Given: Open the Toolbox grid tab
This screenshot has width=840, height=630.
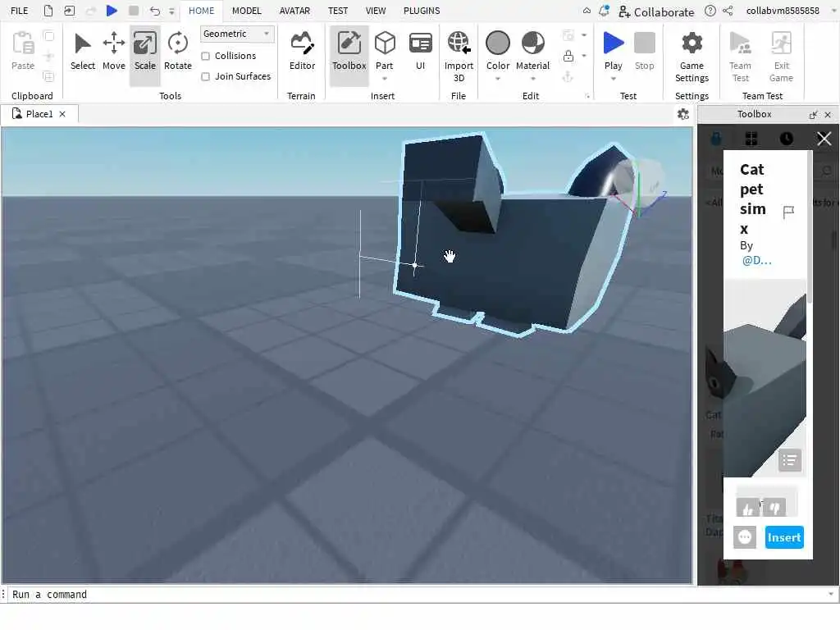Looking at the screenshot, I should [751, 139].
